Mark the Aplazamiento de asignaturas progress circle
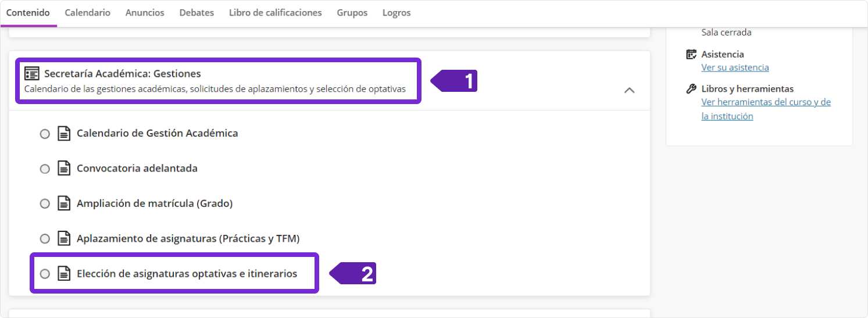The image size is (868, 318). point(45,238)
